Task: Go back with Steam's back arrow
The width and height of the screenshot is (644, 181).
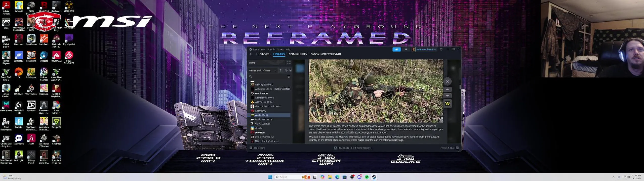Action: [x=251, y=54]
